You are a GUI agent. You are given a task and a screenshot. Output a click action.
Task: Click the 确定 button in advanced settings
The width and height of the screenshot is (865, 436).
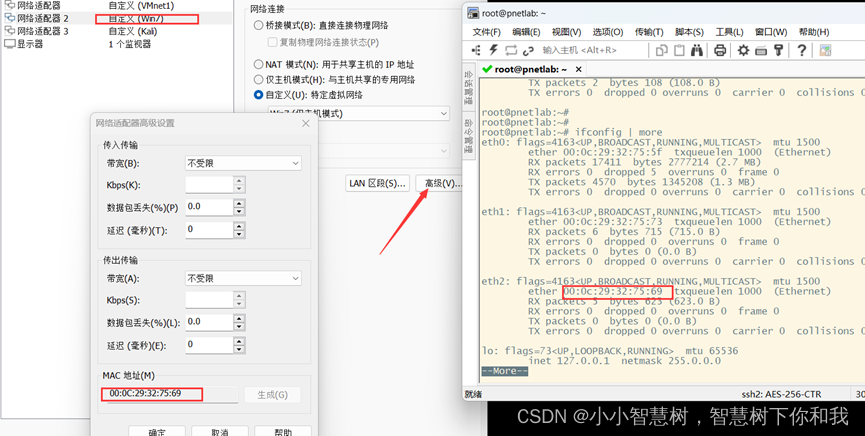(157, 430)
